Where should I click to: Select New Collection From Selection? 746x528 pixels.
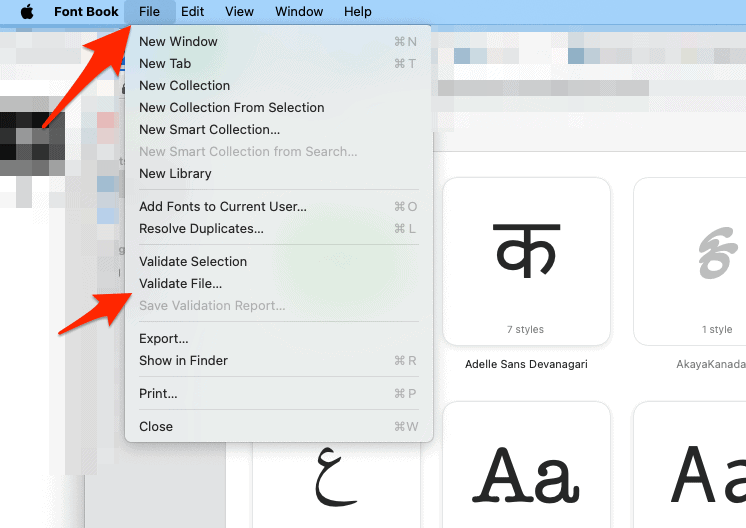point(231,108)
